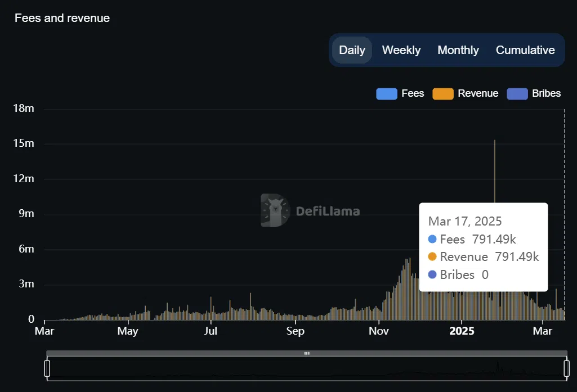Toggle the Fees series via legend text
Screen dimensions: 577x392
413,93
